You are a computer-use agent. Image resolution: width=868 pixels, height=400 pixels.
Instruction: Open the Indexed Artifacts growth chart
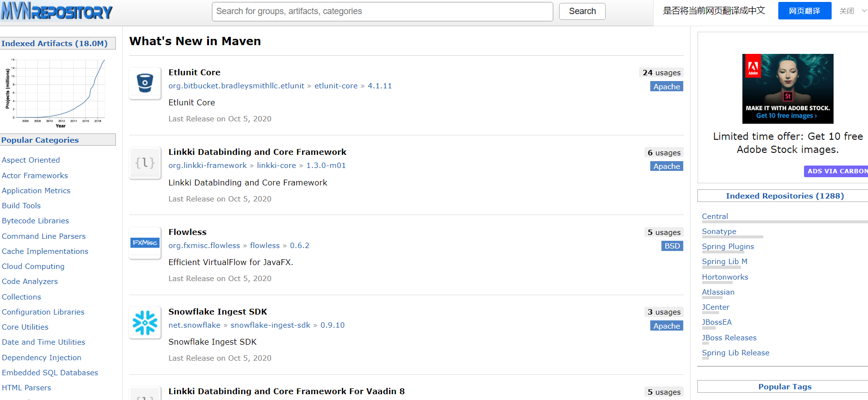tap(55, 92)
